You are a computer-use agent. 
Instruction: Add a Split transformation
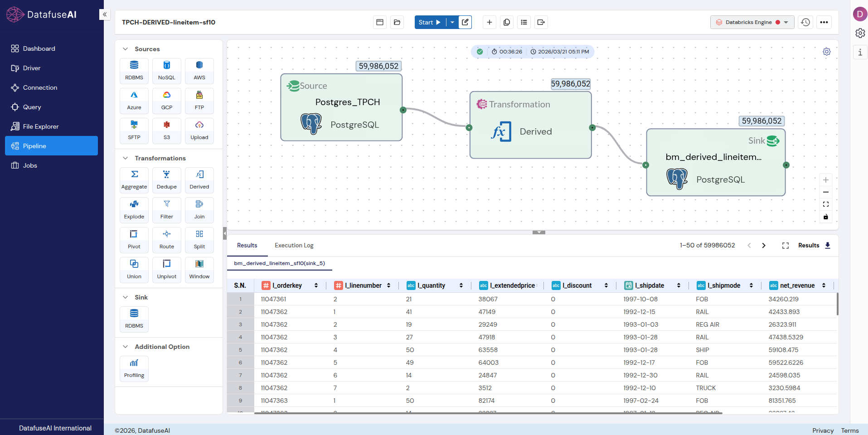(x=199, y=240)
